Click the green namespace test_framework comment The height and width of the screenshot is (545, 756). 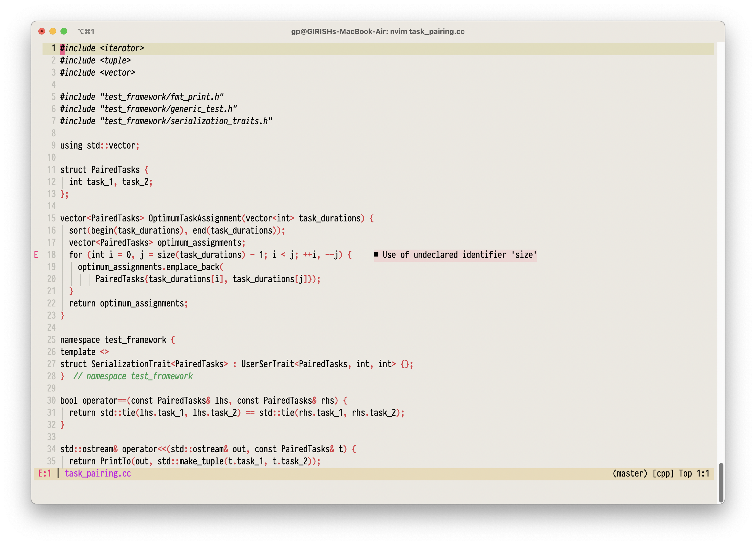[133, 376]
